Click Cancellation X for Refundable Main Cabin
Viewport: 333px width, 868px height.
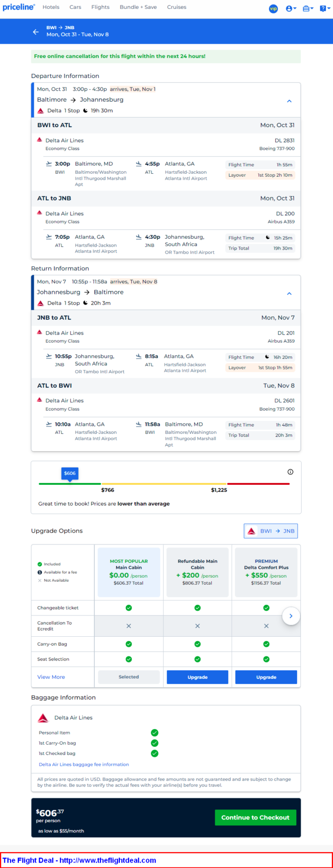(197, 626)
